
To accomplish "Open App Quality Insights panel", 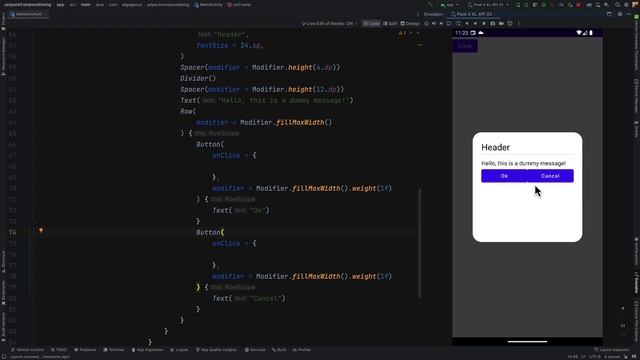I will pyautogui.click(x=216, y=350).
